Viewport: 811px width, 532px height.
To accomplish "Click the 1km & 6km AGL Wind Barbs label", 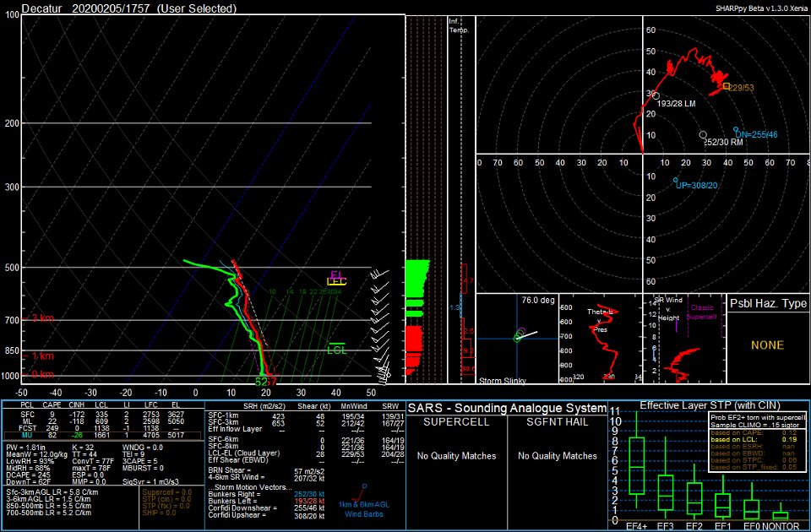I will (x=362, y=508).
